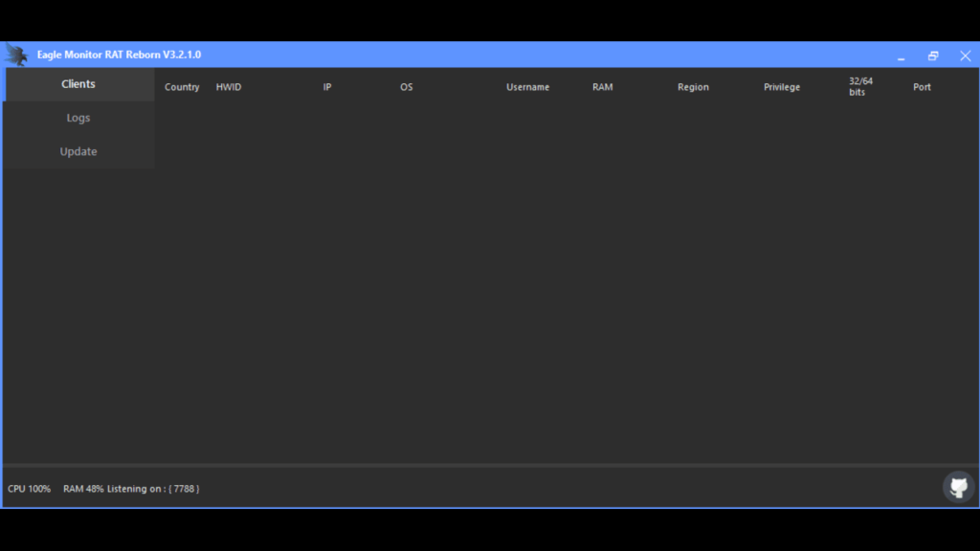Sort clients by OS column header

406,87
